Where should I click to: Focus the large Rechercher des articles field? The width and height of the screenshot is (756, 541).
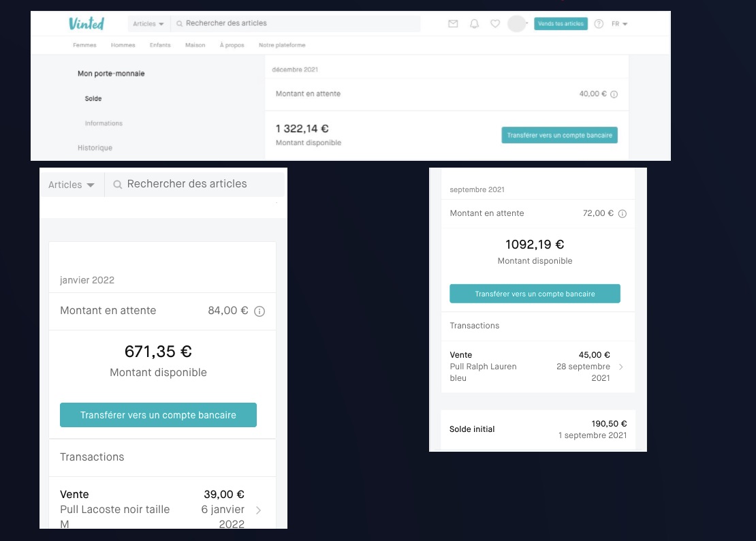click(x=194, y=184)
